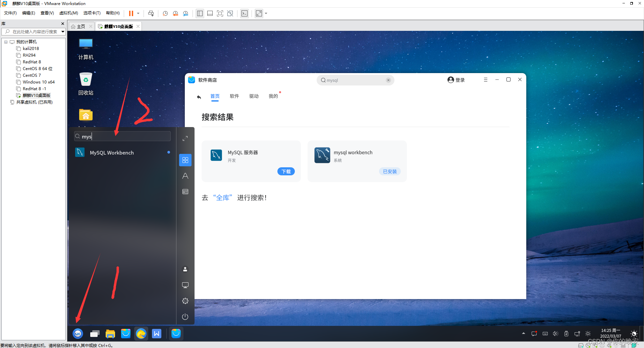This screenshot has height=348, width=644.
Task: Open the mysql workbench result card icon
Action: [322, 155]
